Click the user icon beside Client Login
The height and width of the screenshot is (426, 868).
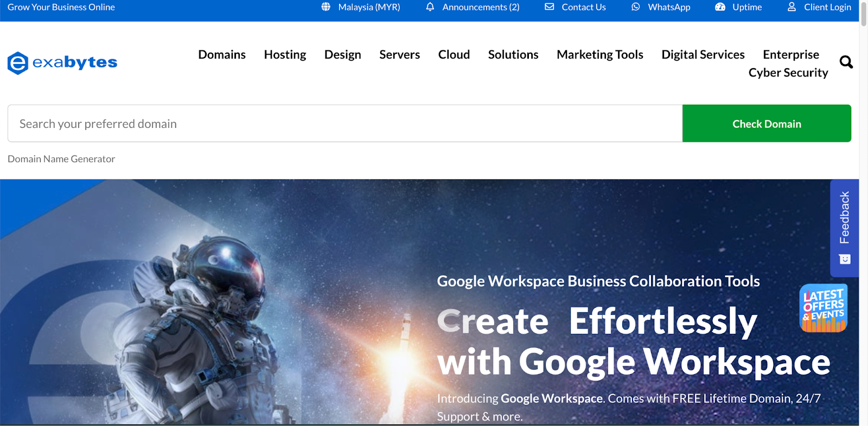click(792, 7)
